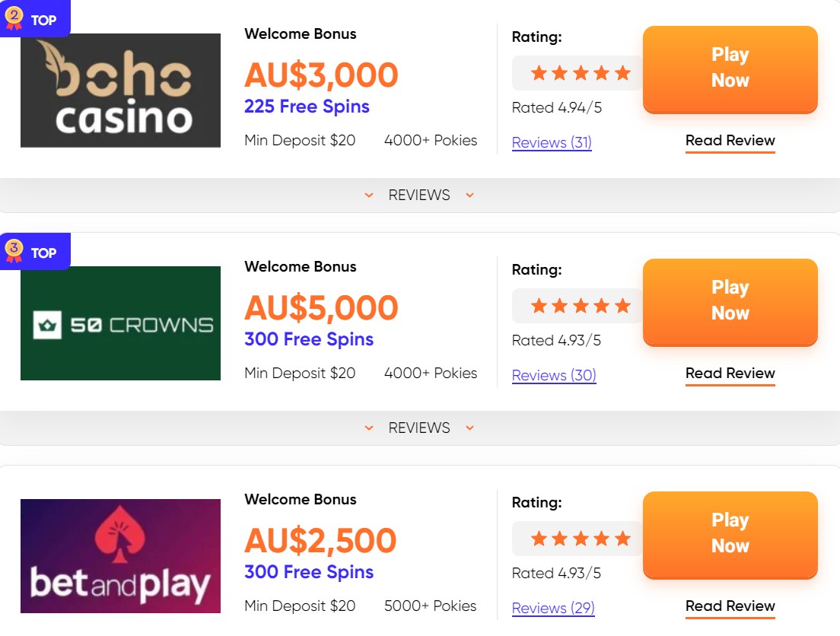840x636 pixels.
Task: Click Boho Casino's five-star rating
Action: coord(581,73)
